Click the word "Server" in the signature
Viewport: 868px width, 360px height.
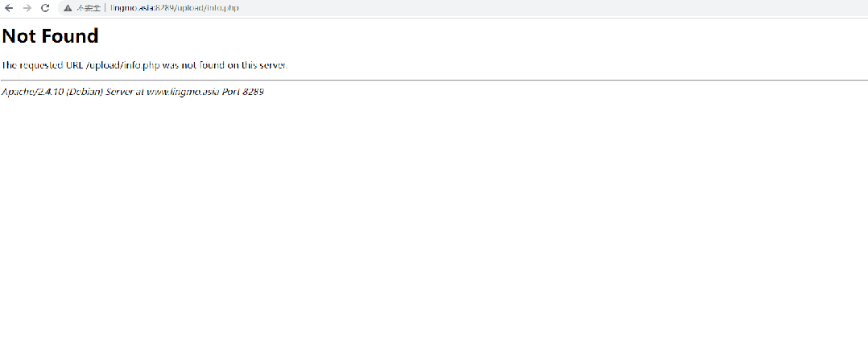click(x=120, y=92)
